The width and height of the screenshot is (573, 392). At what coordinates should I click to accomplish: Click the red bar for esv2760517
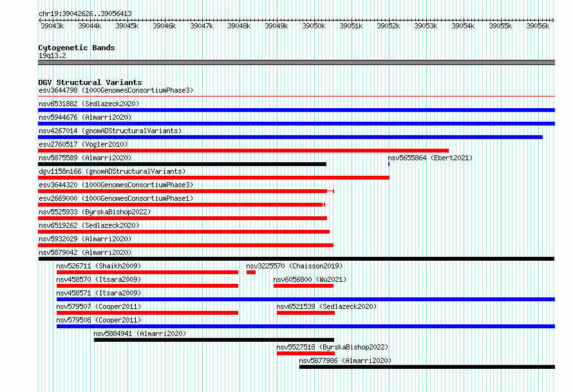click(x=243, y=151)
